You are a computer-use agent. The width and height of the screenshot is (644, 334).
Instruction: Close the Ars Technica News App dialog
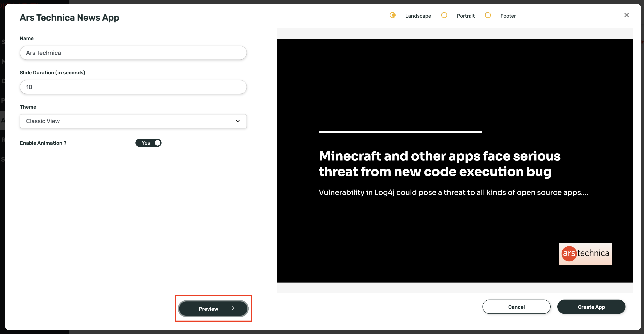(626, 15)
